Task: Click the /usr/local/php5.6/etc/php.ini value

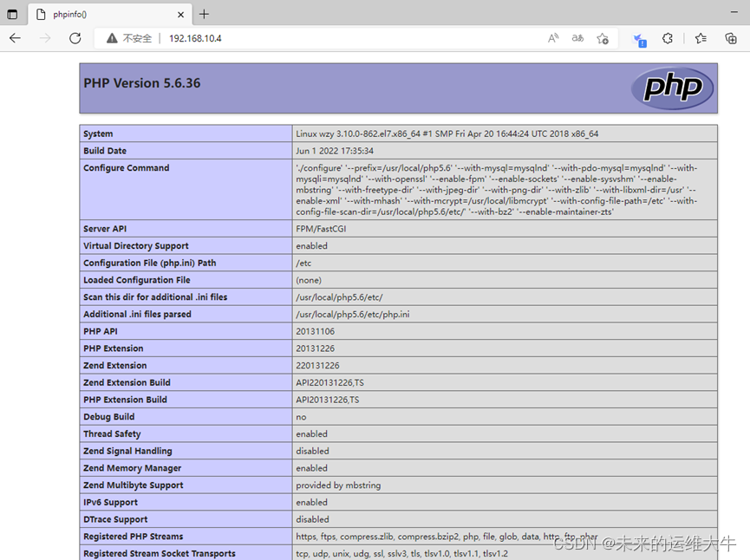Action: click(x=353, y=314)
